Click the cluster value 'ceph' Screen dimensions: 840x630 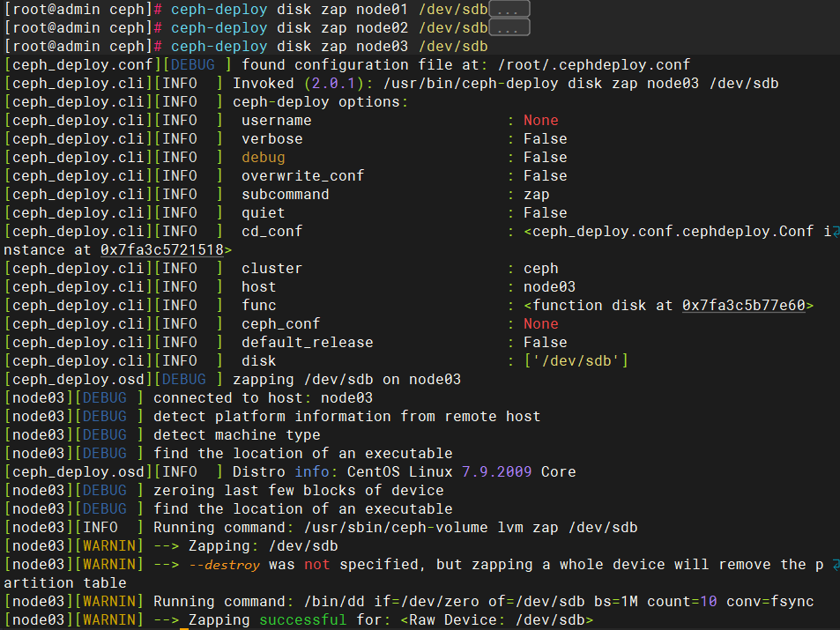(x=540, y=269)
